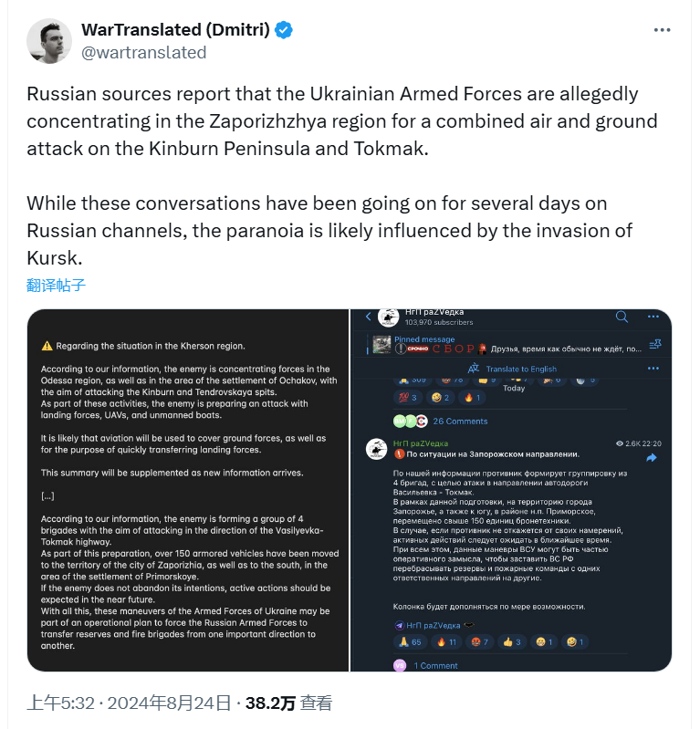Go back with the Telegram back arrow
The image size is (700, 729).
[x=367, y=317]
